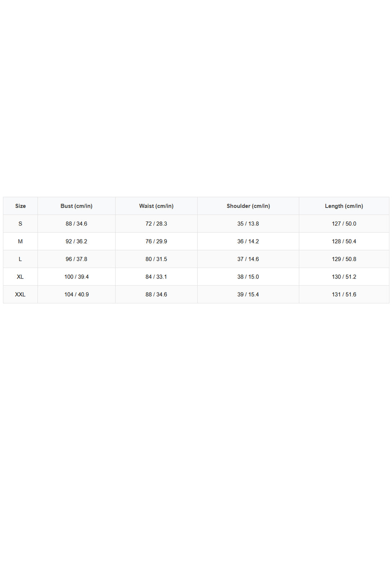Click the Size column header
Image resolution: width=392 pixels, height=588 pixels.
[21, 206]
